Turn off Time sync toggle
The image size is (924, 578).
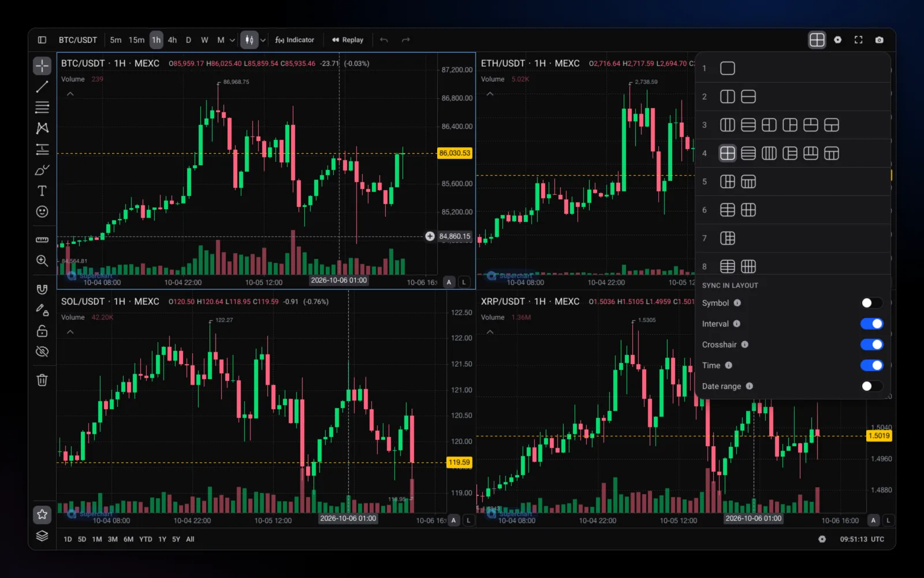coord(871,365)
